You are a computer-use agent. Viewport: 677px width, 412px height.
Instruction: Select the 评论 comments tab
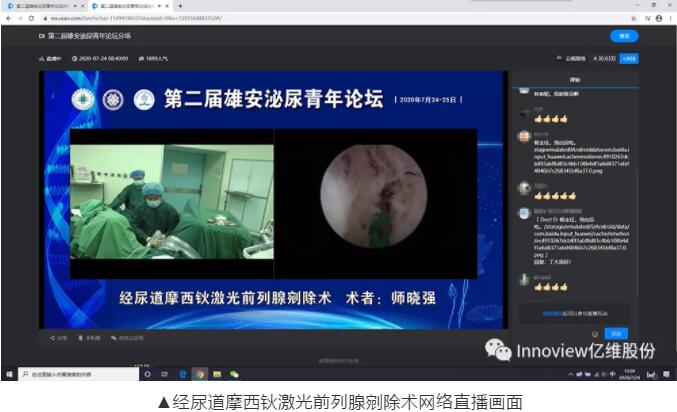point(574,78)
